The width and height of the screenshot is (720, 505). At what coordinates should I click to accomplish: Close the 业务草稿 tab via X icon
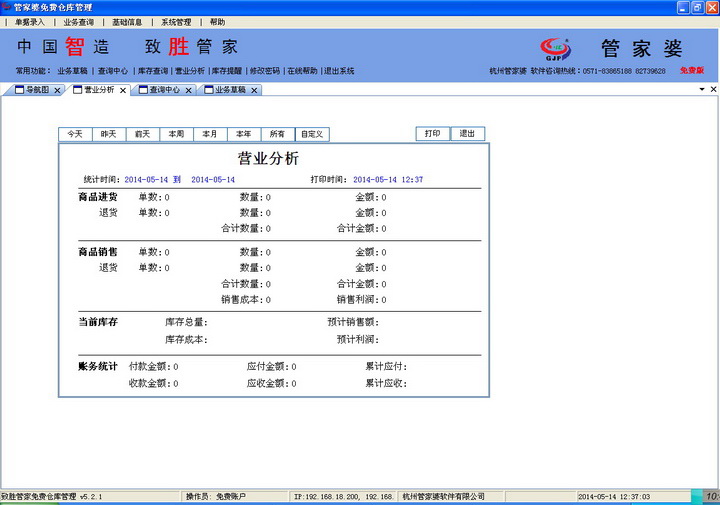[x=255, y=90]
